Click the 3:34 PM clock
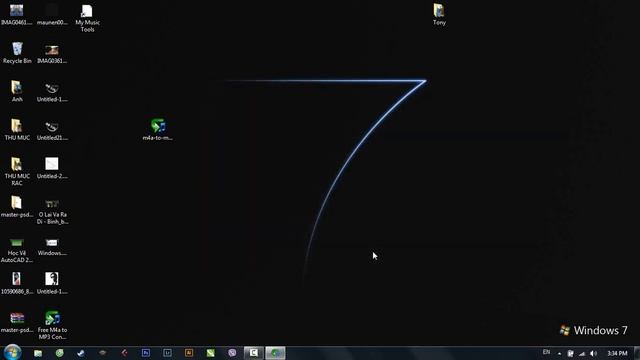Screen dimensions: 640x360 (617, 353)
